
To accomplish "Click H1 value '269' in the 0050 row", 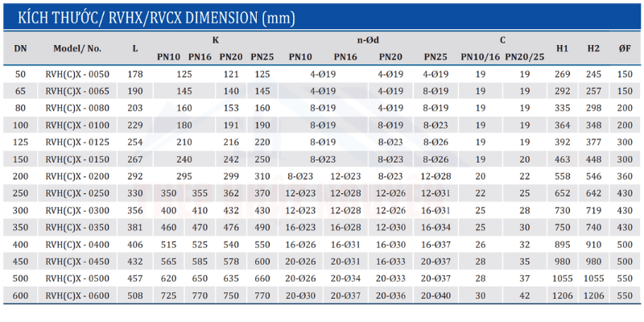I will coord(562,74).
